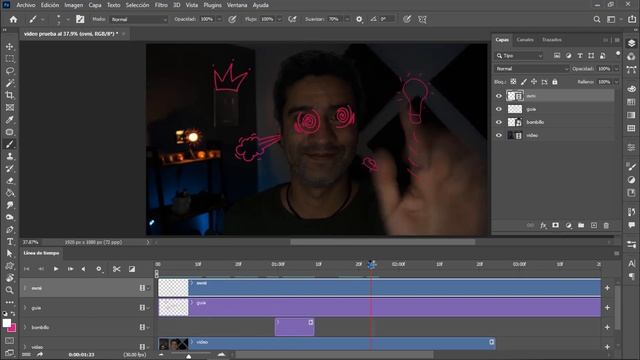640x360 pixels.
Task: Toggle visibility of the guia layer
Action: click(499, 109)
